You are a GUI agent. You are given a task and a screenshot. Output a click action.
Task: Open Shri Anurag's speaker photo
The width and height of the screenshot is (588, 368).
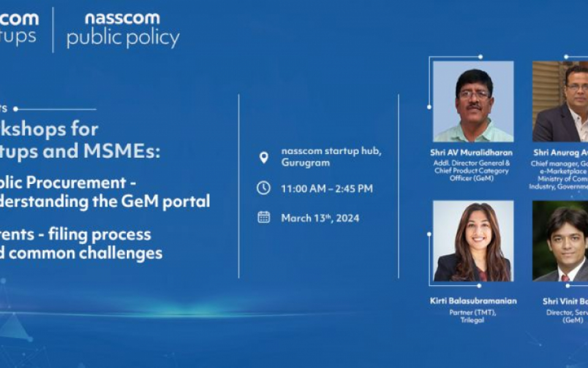click(560, 101)
